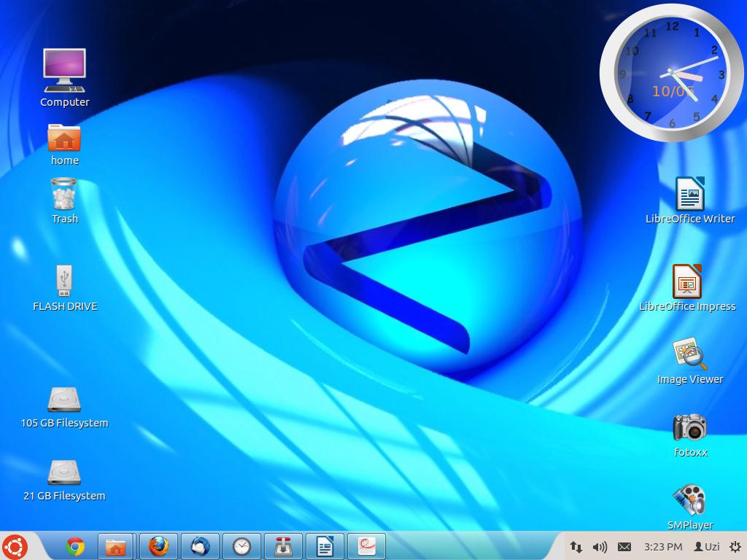Open the network connections indicator
Image resolution: width=747 pixels, height=560 pixels.
tap(576, 546)
